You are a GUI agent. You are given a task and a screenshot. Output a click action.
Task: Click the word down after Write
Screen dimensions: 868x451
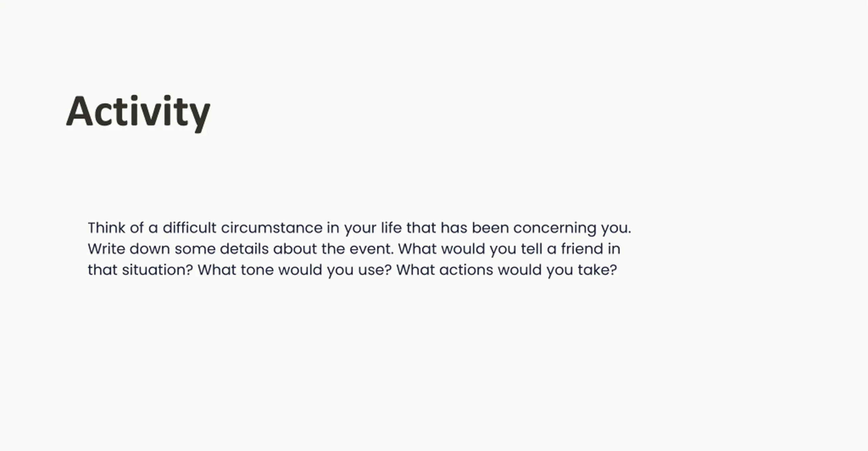[x=150, y=249]
